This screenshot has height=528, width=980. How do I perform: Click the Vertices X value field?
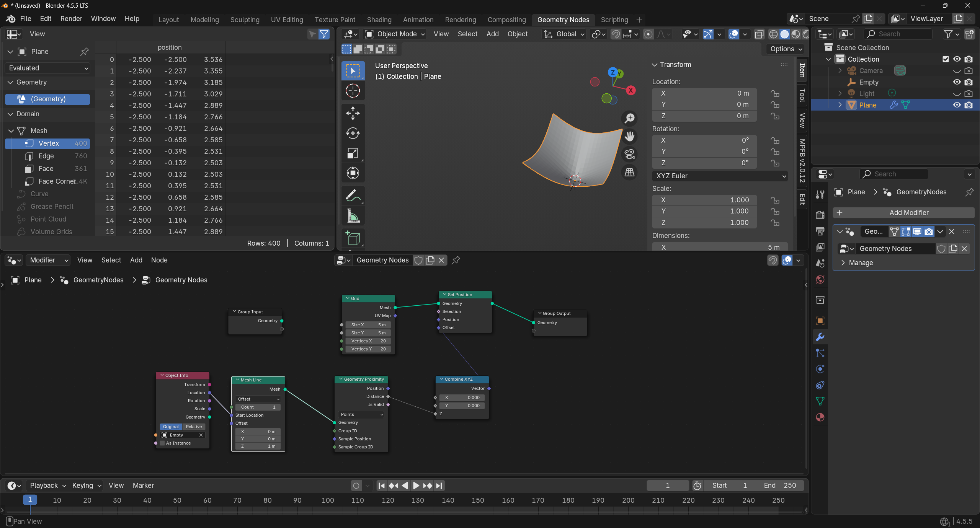pos(368,341)
